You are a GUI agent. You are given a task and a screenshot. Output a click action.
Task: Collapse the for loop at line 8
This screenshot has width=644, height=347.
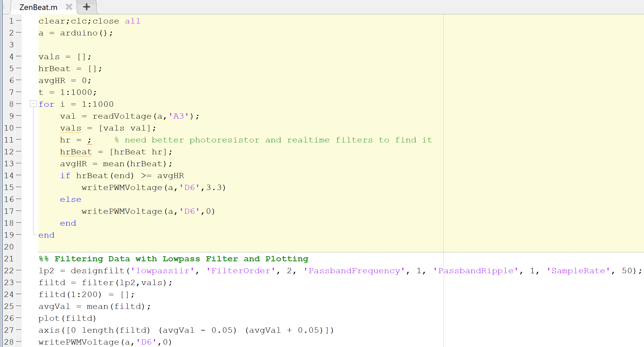[33, 104]
